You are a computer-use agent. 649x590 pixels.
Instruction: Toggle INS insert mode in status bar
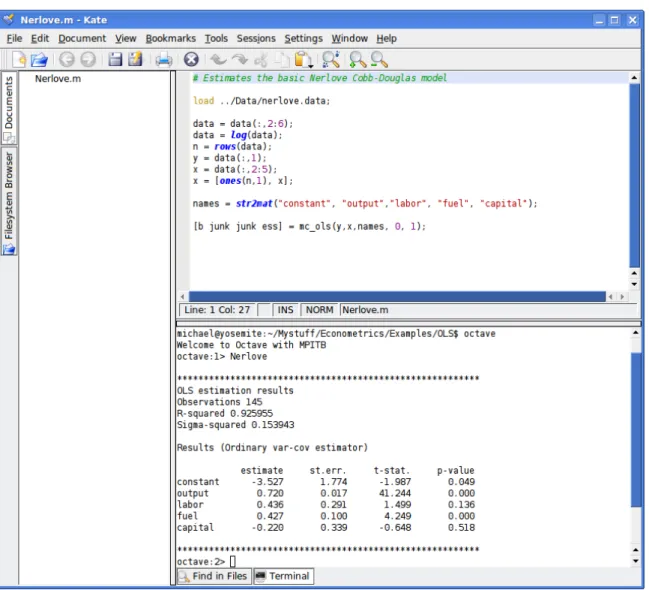pos(285,310)
